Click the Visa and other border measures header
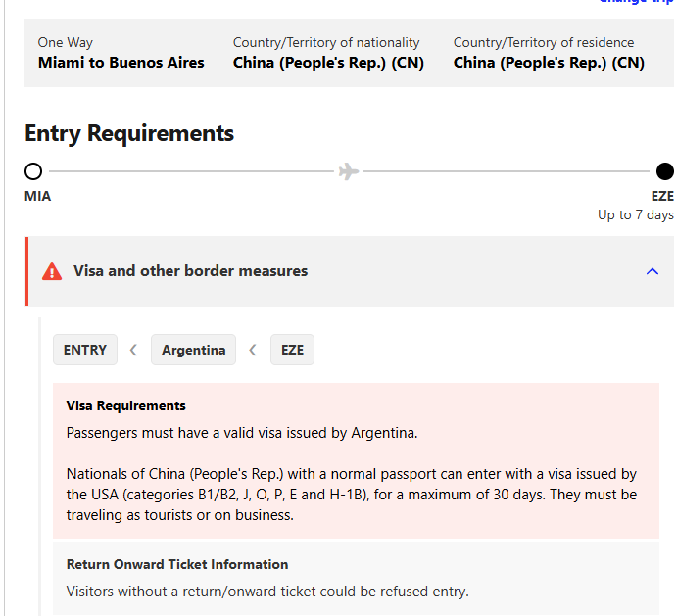The width and height of the screenshot is (677, 616). (x=190, y=271)
